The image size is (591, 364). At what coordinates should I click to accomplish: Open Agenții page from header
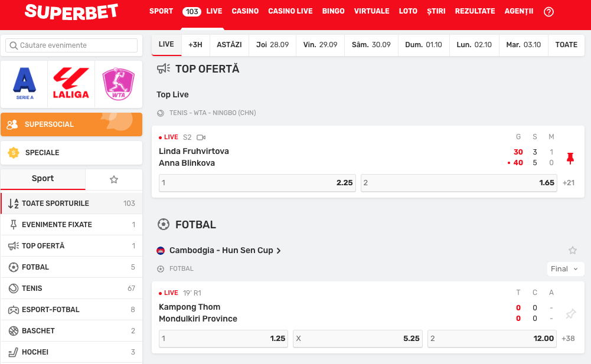coord(519,11)
